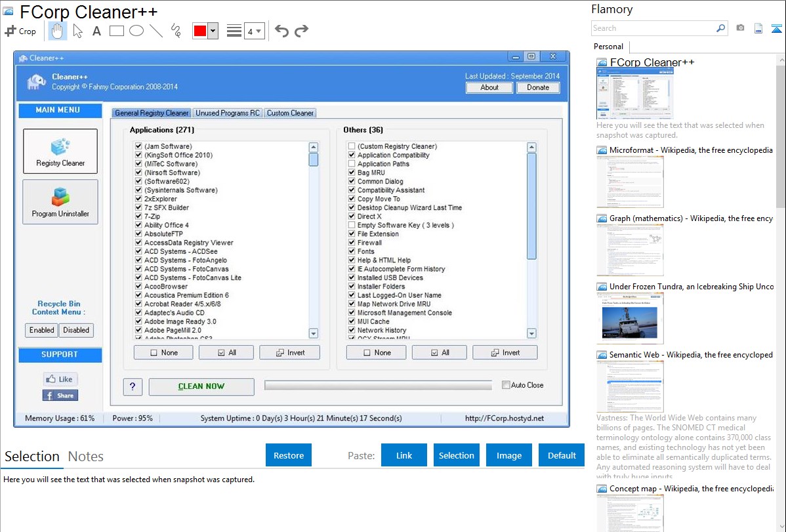Undo the last annotation
786x532 pixels.
click(281, 31)
